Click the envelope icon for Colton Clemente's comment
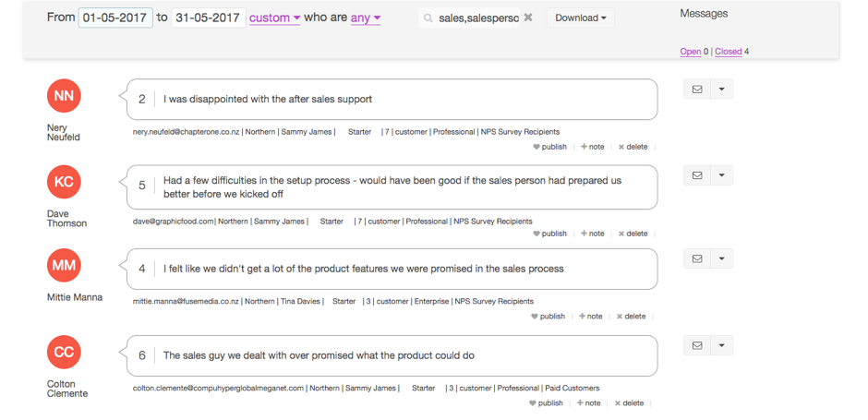This screenshot has height=420, width=868. pyautogui.click(x=697, y=345)
